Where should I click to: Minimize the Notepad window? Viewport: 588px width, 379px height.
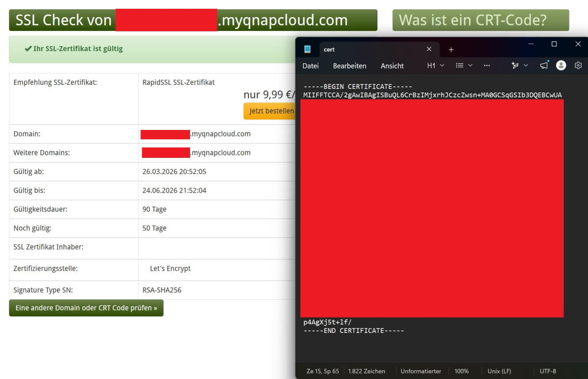531,44
